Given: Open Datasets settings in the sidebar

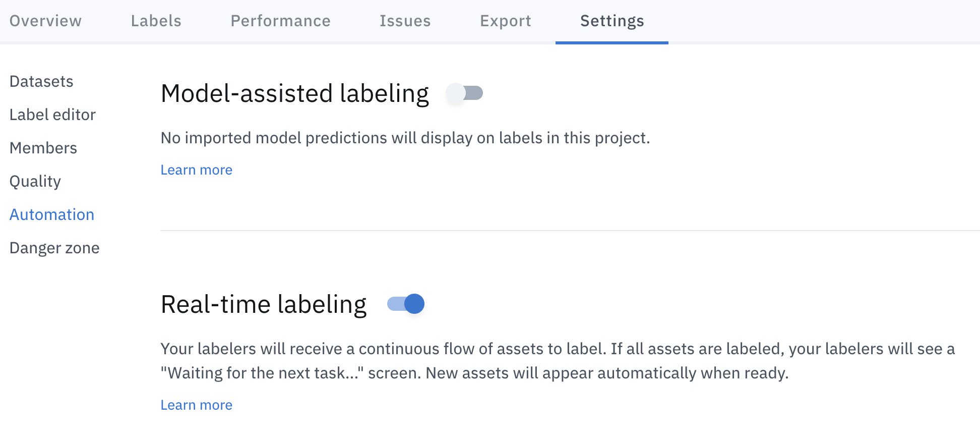Looking at the screenshot, I should point(41,81).
